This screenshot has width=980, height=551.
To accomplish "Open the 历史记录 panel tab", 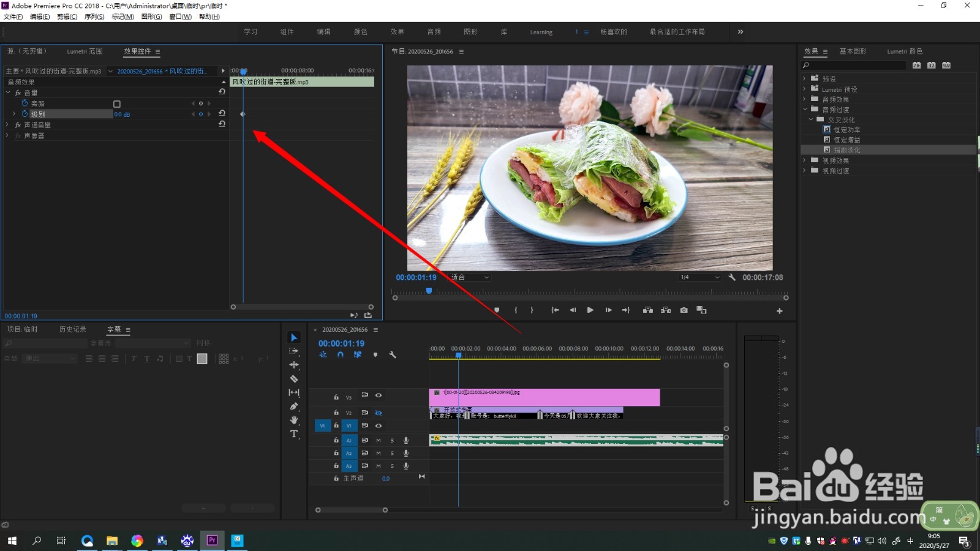I will pyautogui.click(x=73, y=329).
